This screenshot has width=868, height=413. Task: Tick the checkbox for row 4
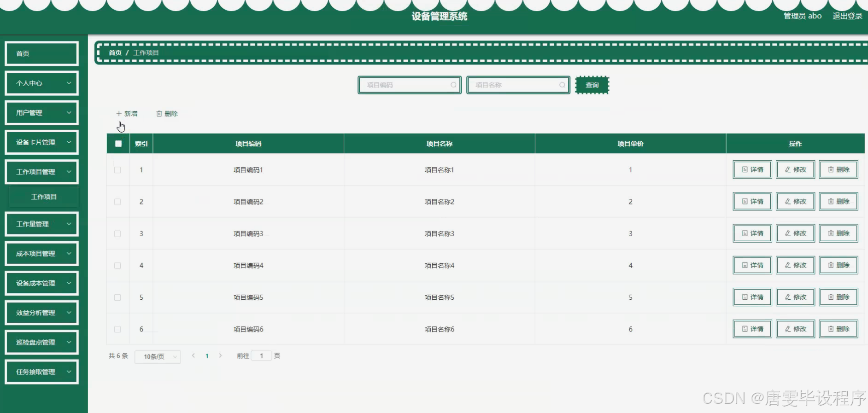click(117, 266)
